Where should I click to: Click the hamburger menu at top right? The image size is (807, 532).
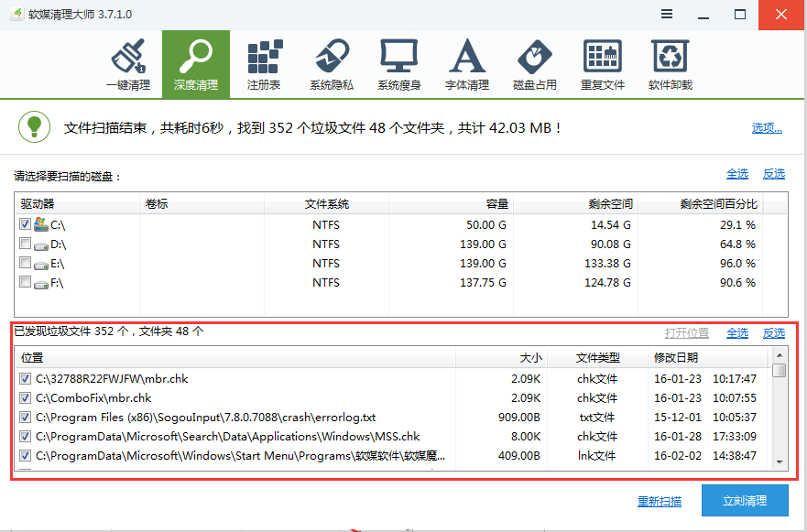tap(666, 14)
